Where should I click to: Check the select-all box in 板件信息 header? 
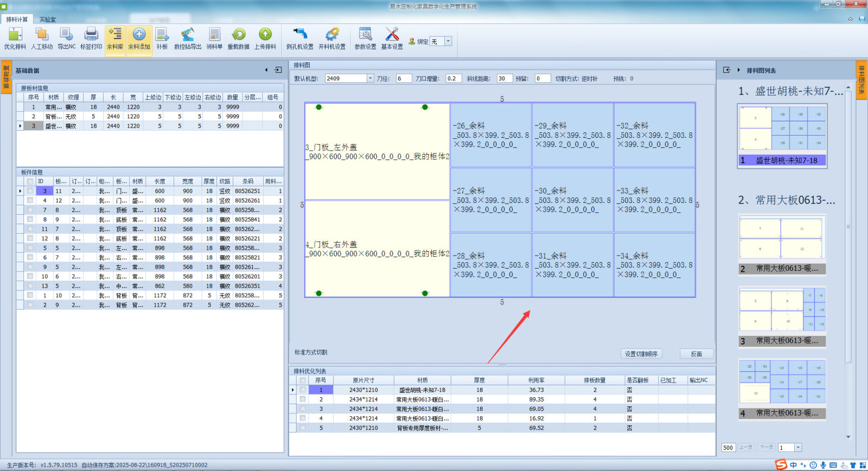(x=30, y=181)
